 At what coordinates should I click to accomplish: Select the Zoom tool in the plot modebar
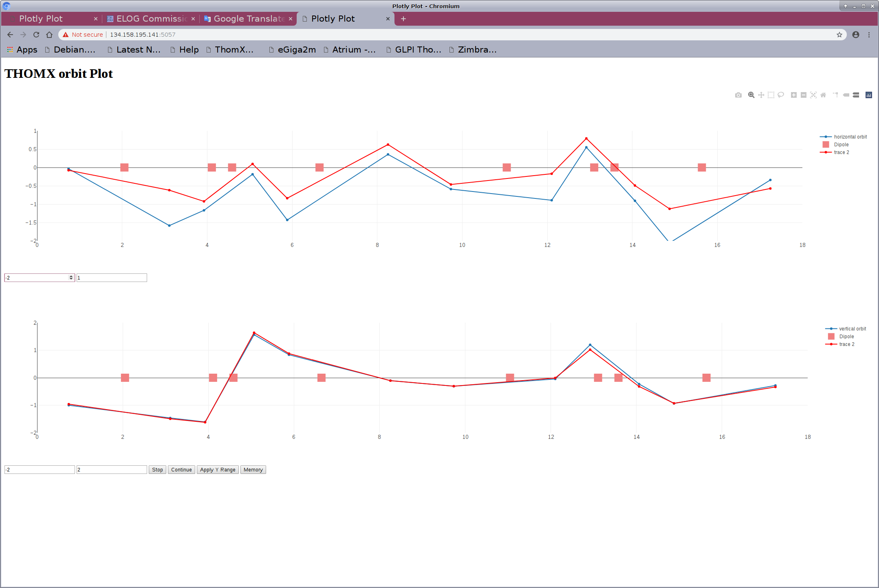tap(751, 95)
